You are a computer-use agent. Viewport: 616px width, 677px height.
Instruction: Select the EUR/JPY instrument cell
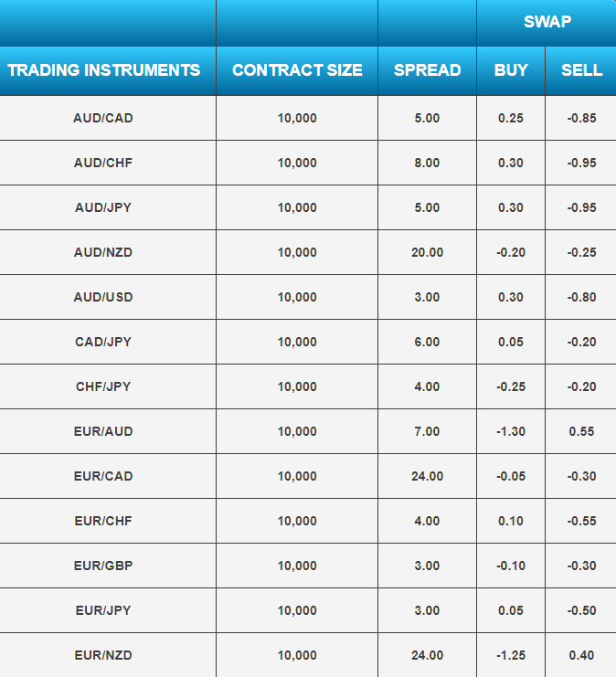coord(103,610)
